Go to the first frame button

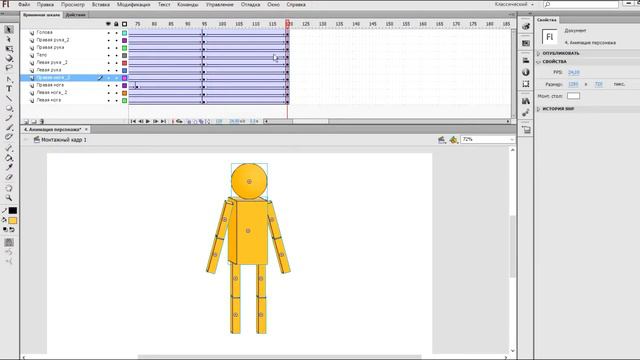tap(133, 122)
